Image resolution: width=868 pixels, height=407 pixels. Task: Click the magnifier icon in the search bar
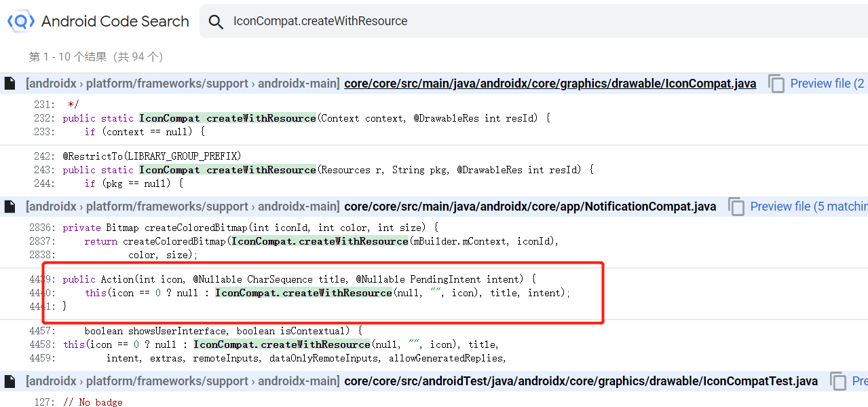216,22
